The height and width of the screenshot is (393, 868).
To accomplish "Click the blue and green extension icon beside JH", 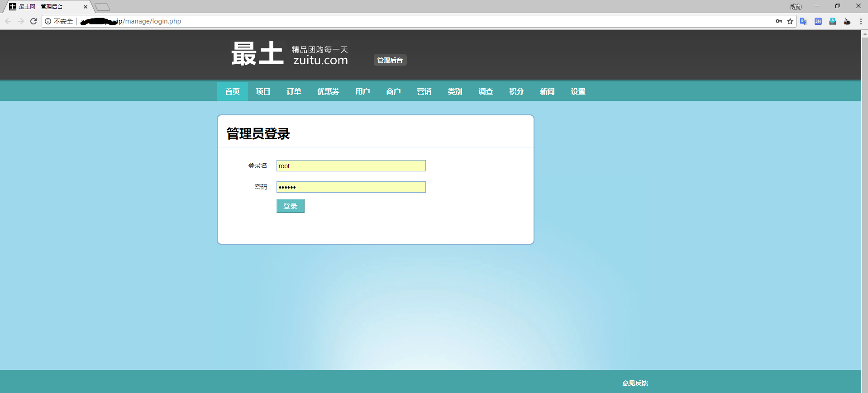I will (x=833, y=21).
